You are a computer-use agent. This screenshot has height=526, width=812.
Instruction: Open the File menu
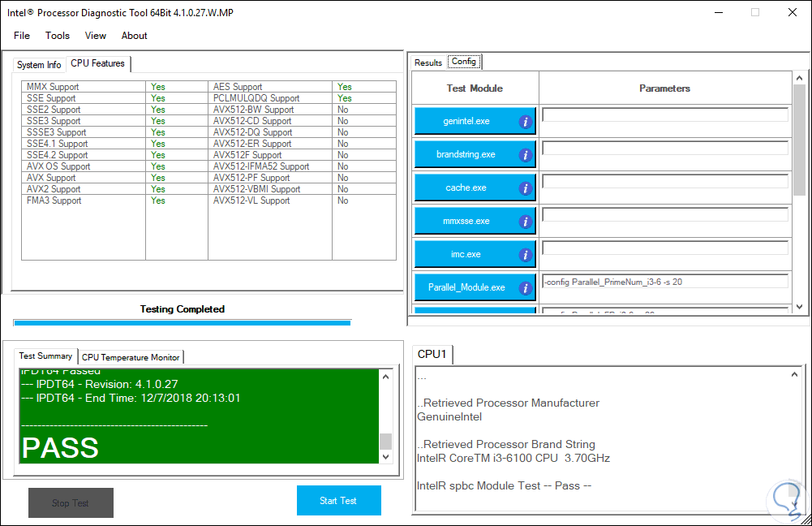[22, 35]
